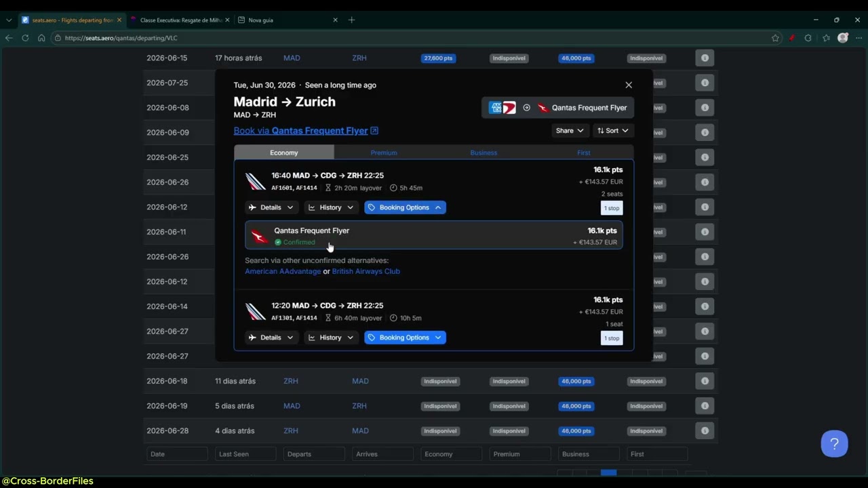Expand History for the 12:20 flight
The width and height of the screenshot is (868, 488).
331,338
